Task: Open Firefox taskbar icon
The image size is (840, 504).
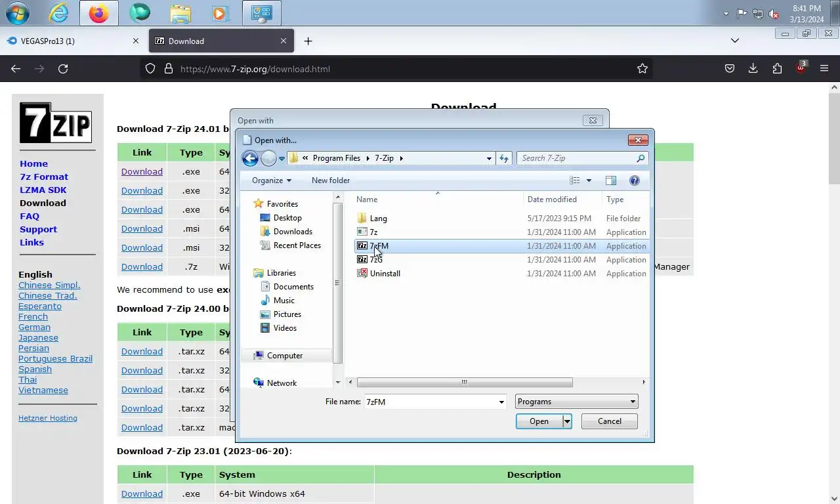Action: tap(99, 13)
